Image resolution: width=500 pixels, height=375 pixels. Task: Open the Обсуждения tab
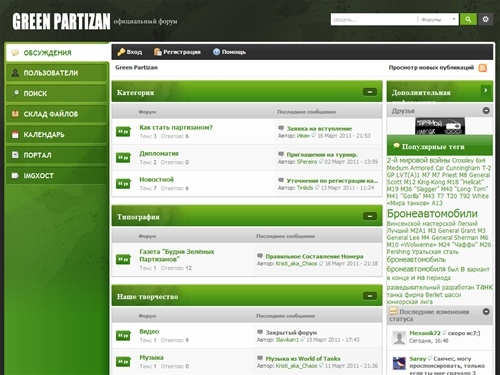57,53
